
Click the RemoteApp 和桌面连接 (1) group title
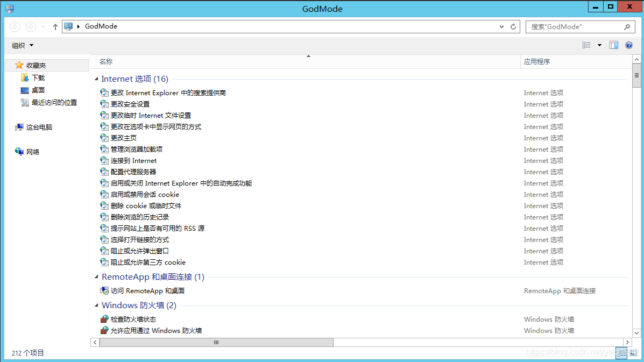pos(153,277)
